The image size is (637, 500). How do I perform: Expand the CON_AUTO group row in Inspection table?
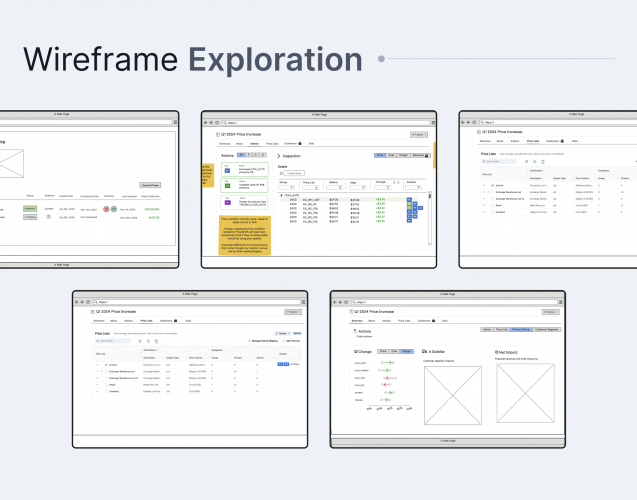point(282,195)
